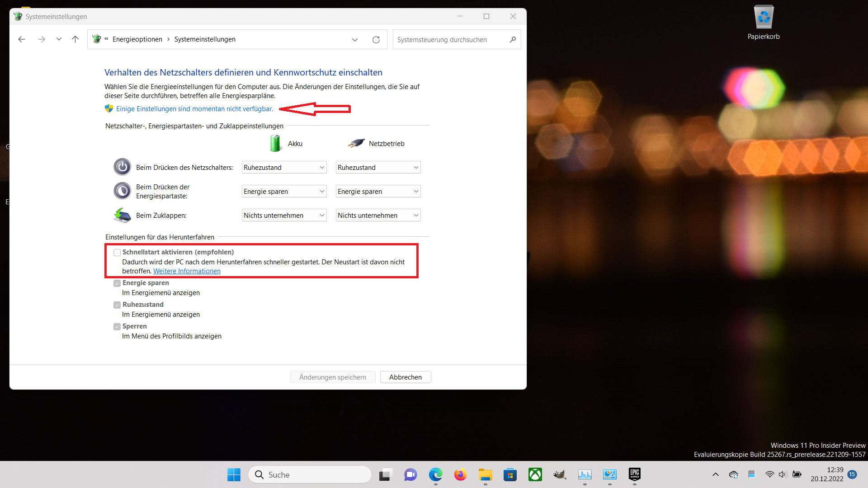The width and height of the screenshot is (868, 488).
Task: Click the Back navigation arrow
Action: (22, 39)
